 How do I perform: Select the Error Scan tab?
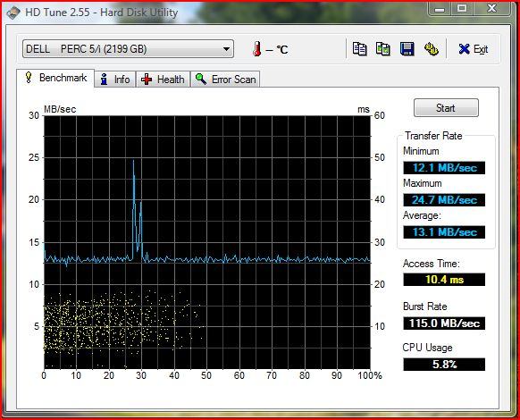pyautogui.click(x=225, y=80)
